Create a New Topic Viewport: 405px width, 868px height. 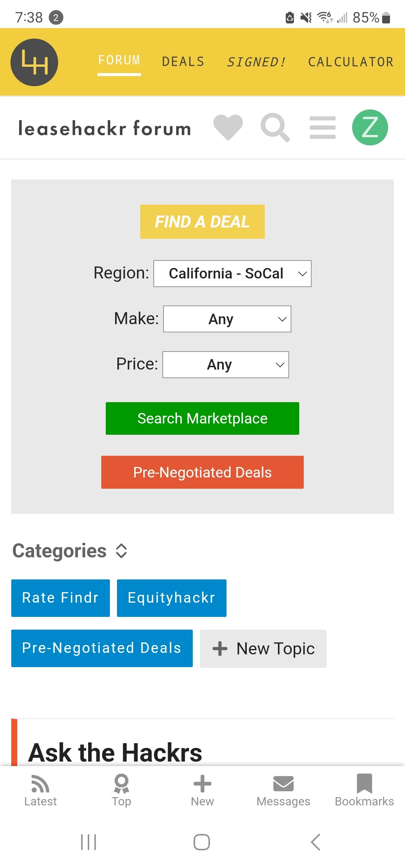tap(263, 649)
